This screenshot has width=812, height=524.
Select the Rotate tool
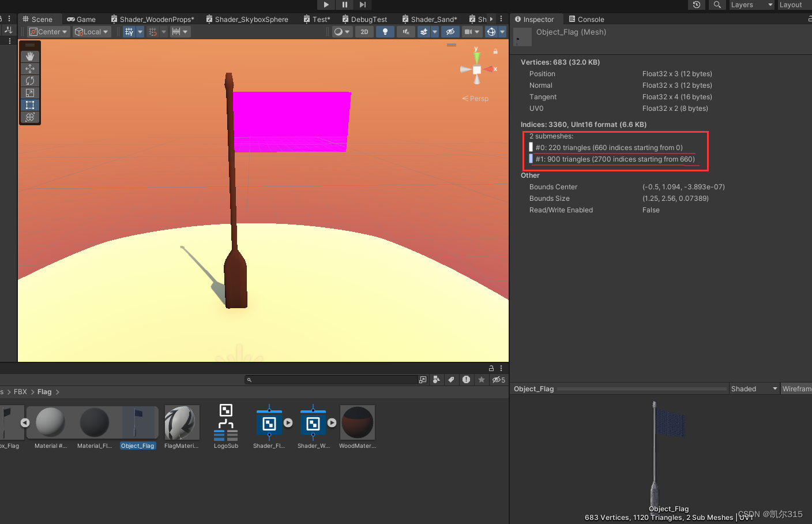[x=30, y=81]
